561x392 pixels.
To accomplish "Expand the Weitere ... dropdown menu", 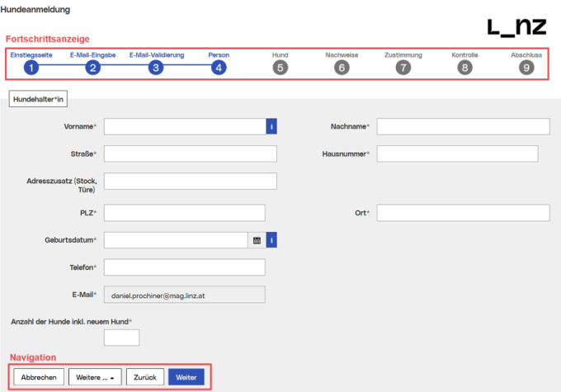I will pyautogui.click(x=95, y=377).
